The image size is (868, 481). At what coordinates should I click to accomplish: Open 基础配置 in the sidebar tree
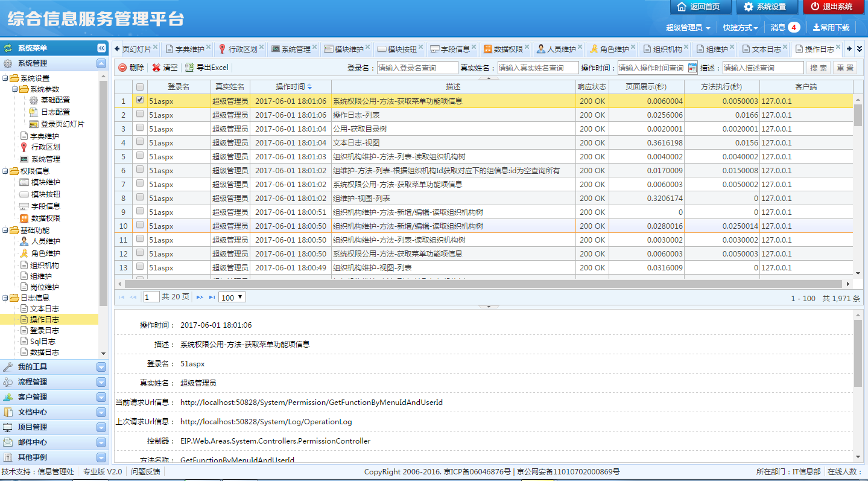[x=55, y=100]
